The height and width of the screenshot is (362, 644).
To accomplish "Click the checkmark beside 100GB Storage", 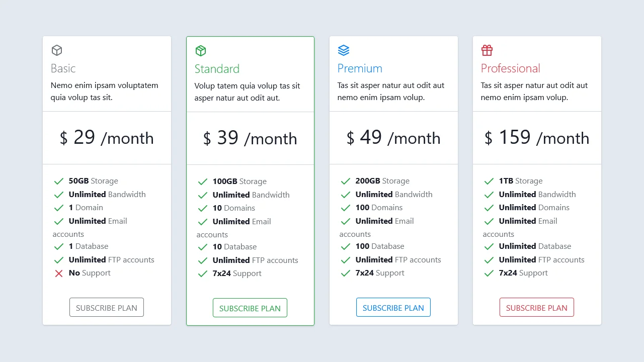I will pos(202,182).
